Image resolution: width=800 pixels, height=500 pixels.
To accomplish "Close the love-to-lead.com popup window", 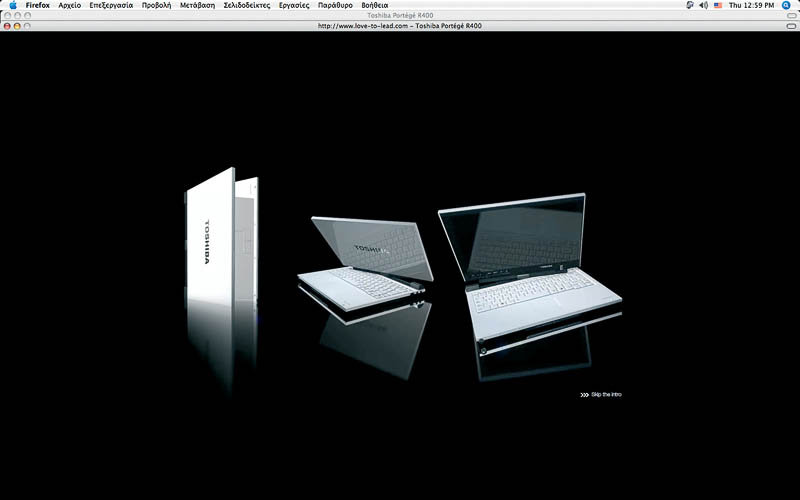I will coord(7,26).
